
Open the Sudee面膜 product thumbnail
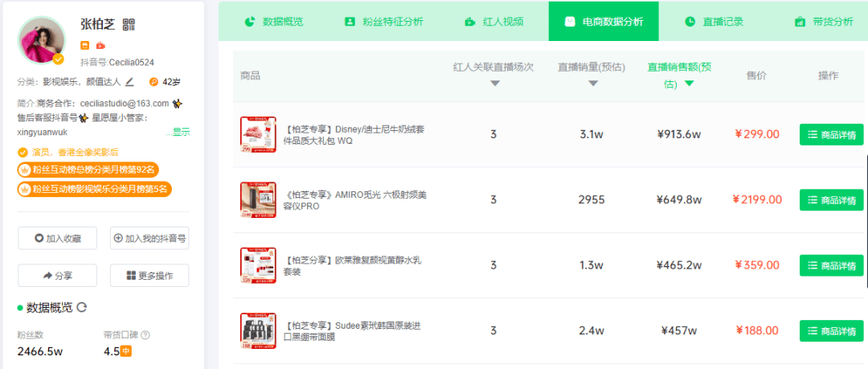pos(258,330)
